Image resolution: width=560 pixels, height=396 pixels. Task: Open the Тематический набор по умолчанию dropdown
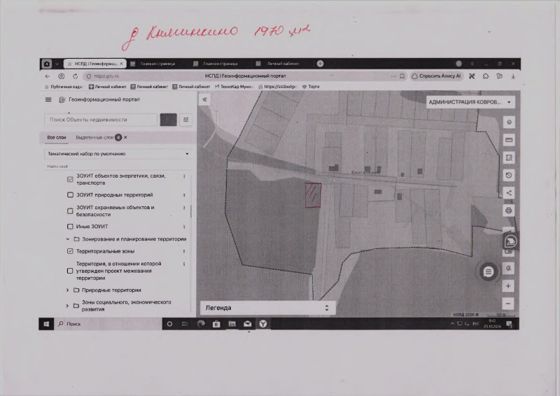click(118, 154)
